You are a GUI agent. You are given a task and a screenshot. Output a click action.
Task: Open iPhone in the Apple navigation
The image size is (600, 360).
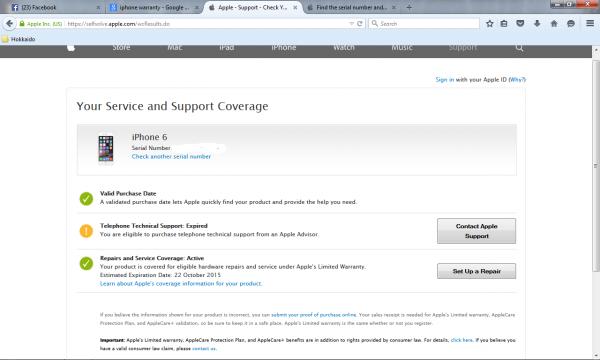(x=284, y=47)
